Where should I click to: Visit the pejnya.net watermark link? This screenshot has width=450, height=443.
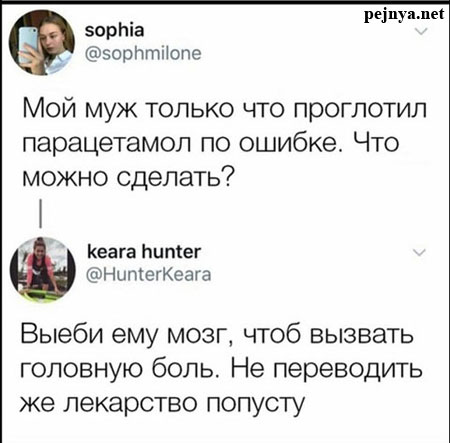[404, 15]
